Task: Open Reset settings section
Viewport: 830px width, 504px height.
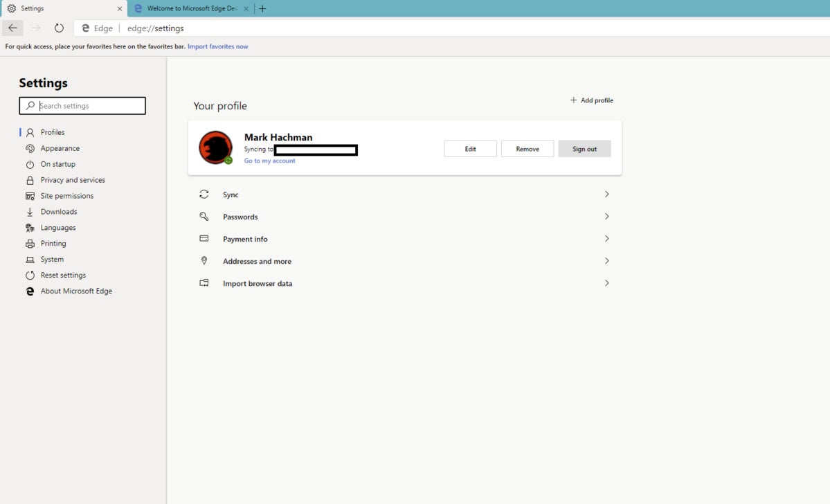Action: (63, 276)
